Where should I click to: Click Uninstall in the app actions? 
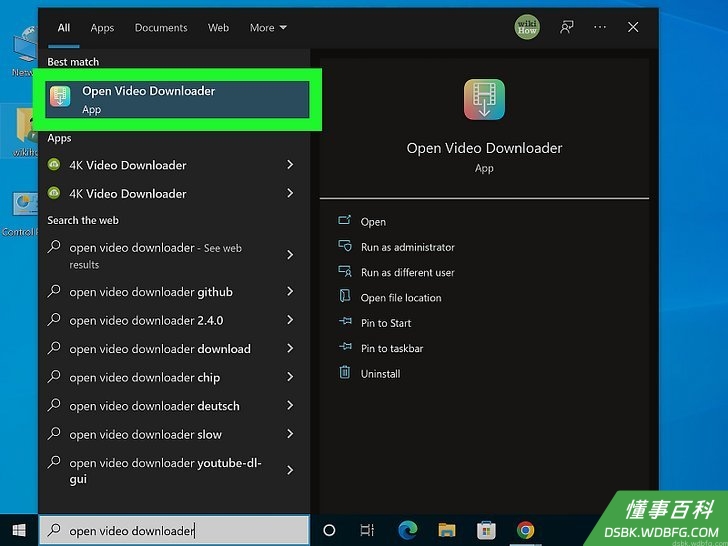[x=380, y=374]
